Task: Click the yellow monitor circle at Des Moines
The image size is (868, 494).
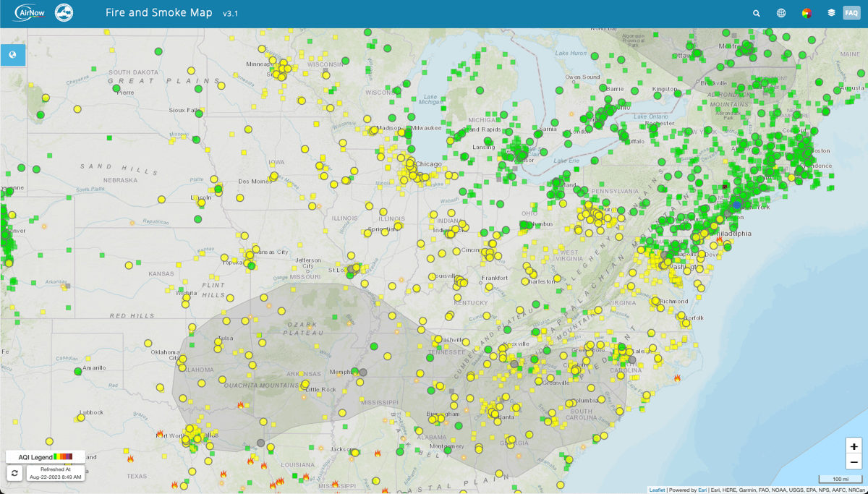Action: 274,176
